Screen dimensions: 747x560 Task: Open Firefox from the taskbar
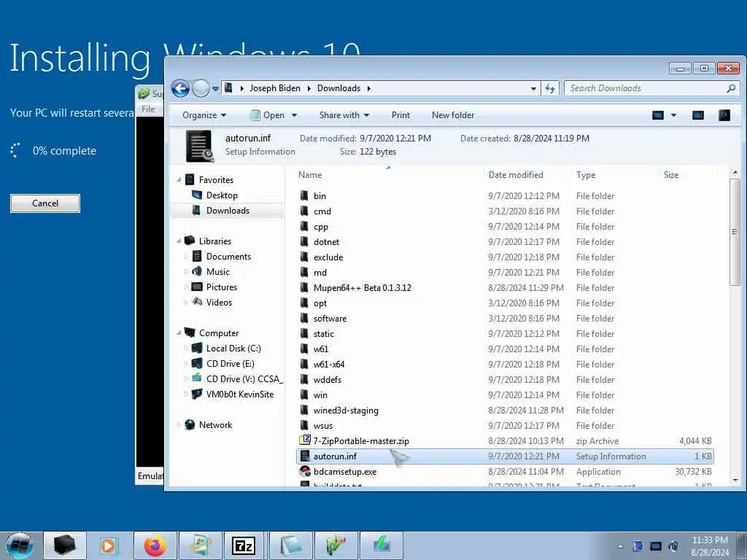point(155,545)
